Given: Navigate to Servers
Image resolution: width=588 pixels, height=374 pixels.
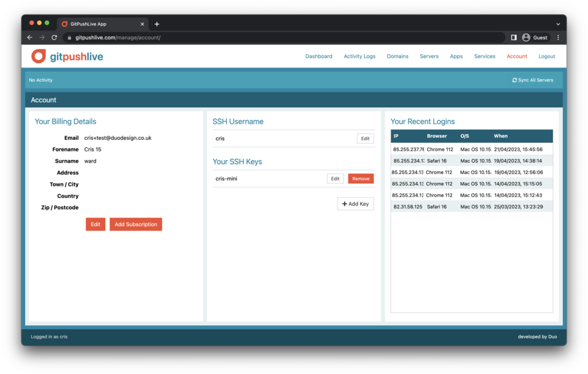Looking at the screenshot, I should [429, 56].
